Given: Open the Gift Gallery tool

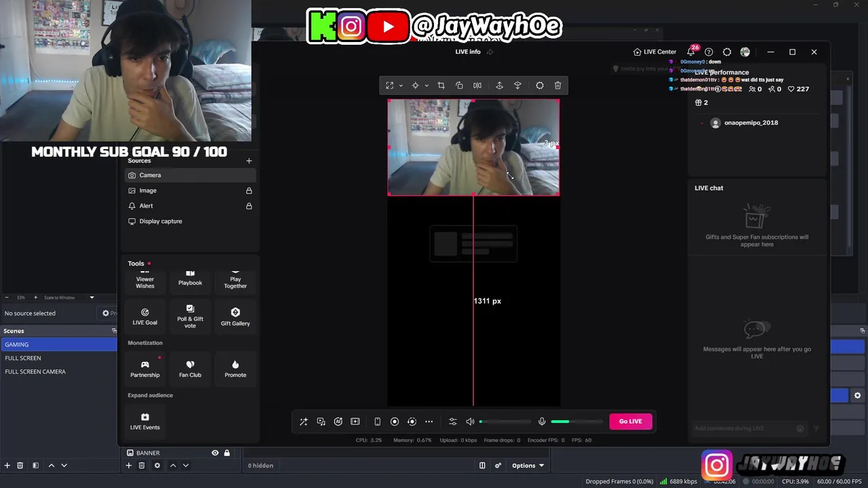Looking at the screenshot, I should coord(235,317).
